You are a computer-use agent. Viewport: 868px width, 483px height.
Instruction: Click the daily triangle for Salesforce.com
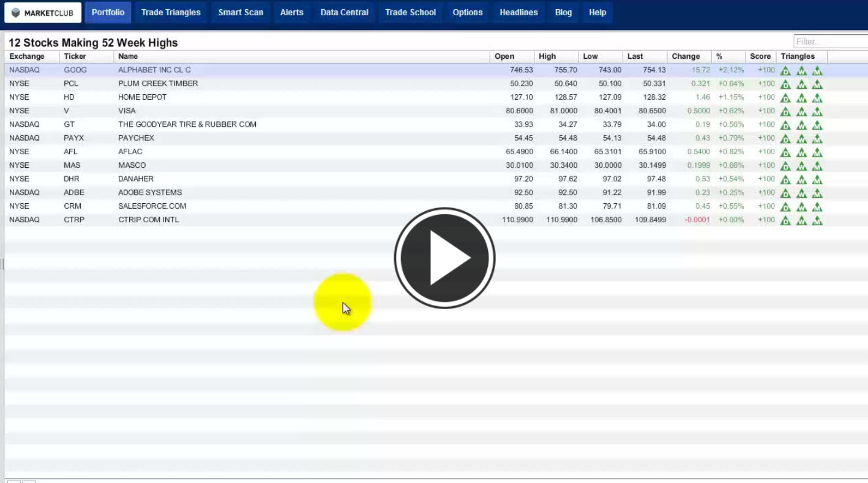pos(785,207)
